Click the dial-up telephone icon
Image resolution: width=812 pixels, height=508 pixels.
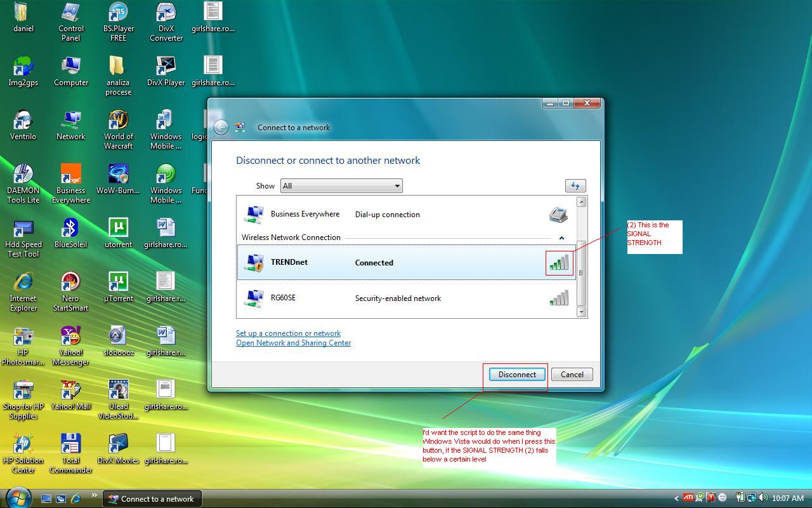[x=558, y=215]
